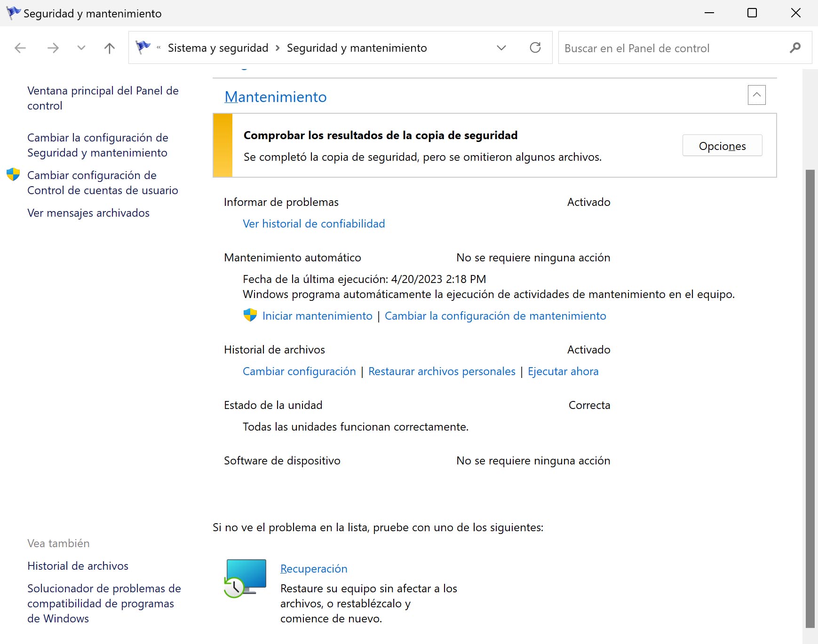Open Ventana principal del Panel de control

coord(103,98)
